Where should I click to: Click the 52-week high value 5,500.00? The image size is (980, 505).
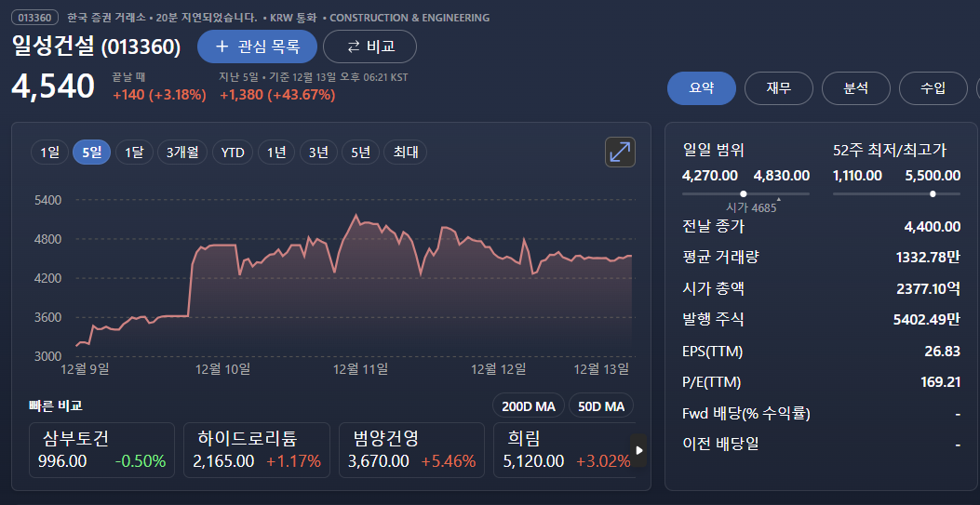pos(933,176)
